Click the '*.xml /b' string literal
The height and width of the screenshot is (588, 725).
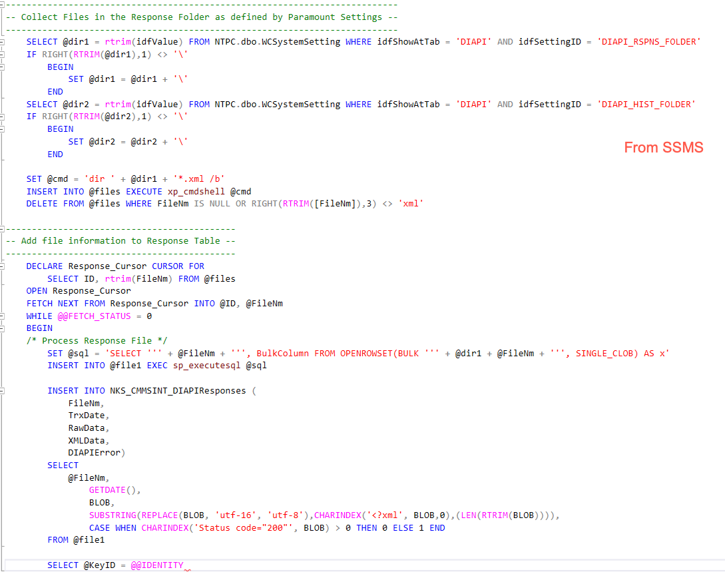coord(199,179)
